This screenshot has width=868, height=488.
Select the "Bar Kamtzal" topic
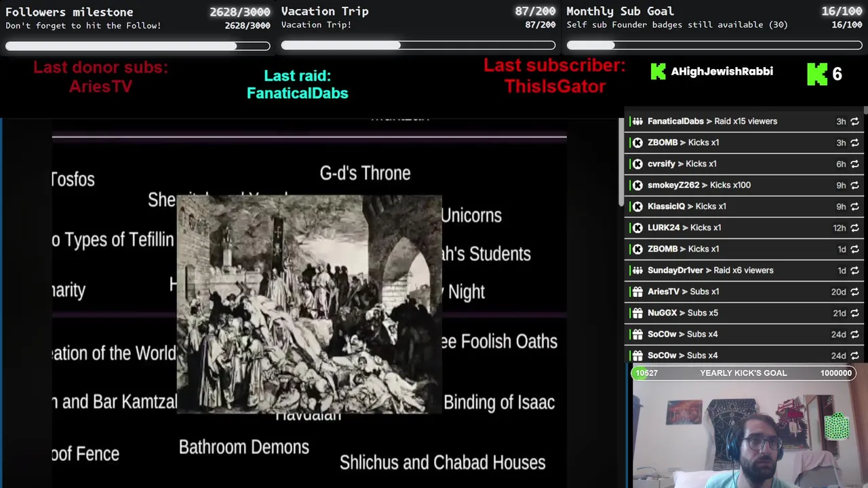pos(115,402)
